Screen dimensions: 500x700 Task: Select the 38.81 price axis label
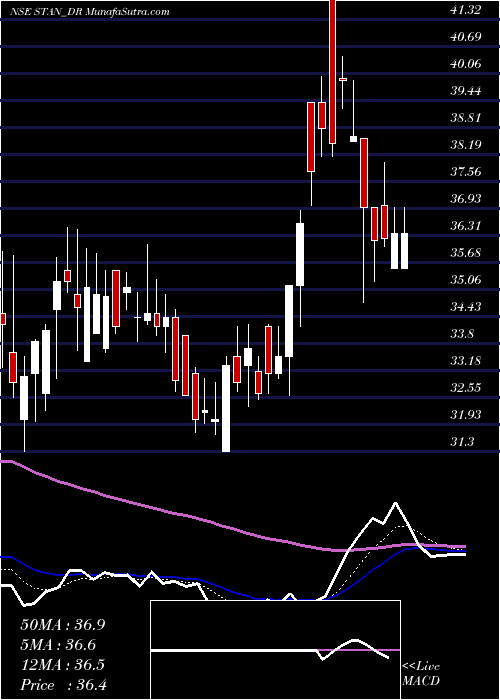pyautogui.click(x=466, y=118)
